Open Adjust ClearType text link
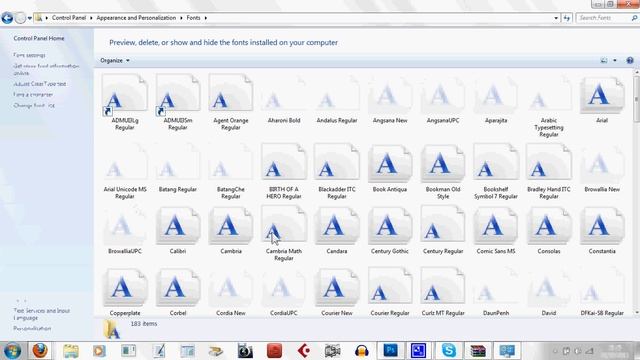The width and height of the screenshot is (640, 360). coord(40,84)
